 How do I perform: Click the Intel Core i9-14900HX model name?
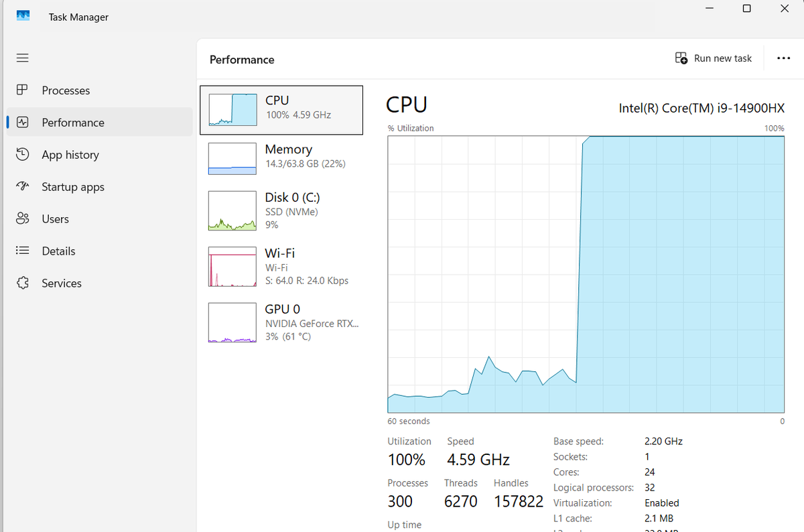[701, 108]
